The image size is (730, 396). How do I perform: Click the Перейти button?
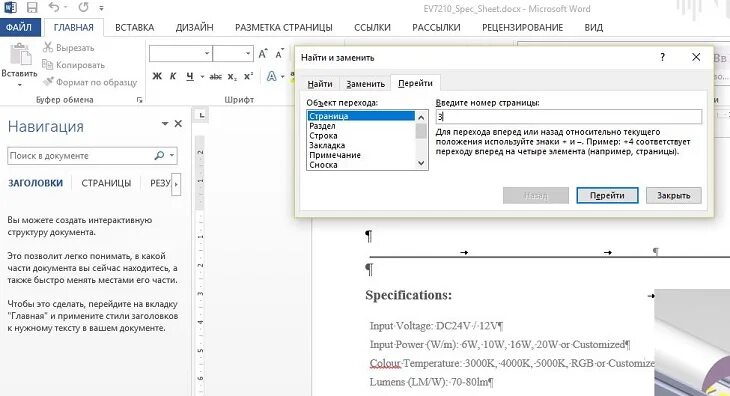[x=607, y=195]
